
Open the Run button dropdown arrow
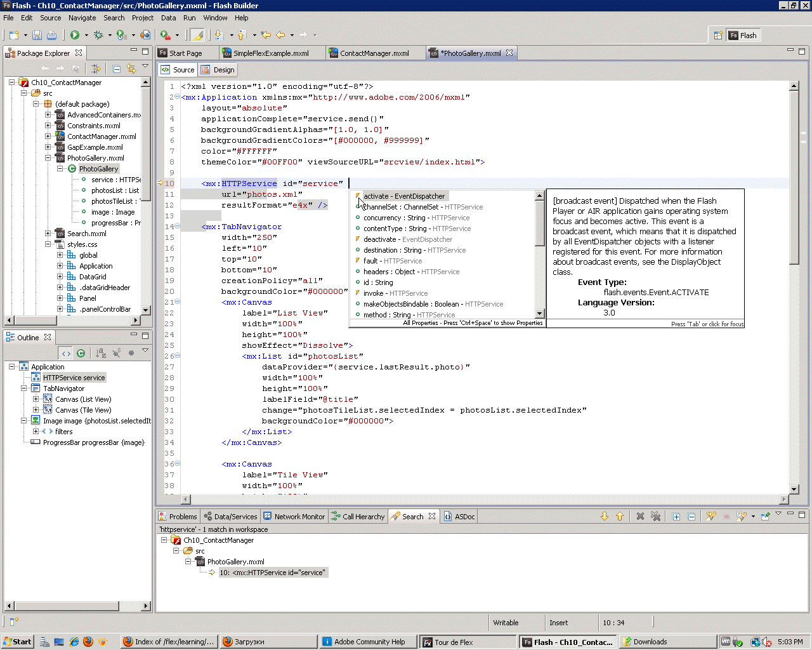click(86, 36)
